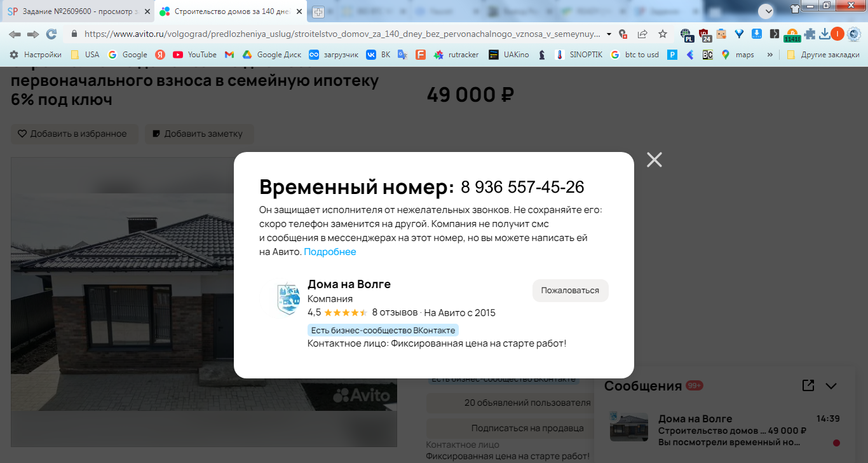The width and height of the screenshot is (868, 463).
Task: Close the 'Задание №2609600' tab
Action: pos(147,11)
